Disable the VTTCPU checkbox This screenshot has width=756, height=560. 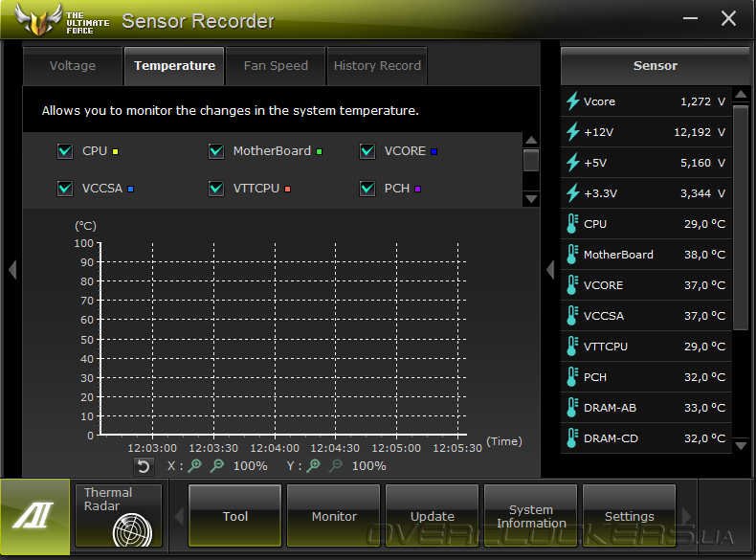(x=216, y=189)
